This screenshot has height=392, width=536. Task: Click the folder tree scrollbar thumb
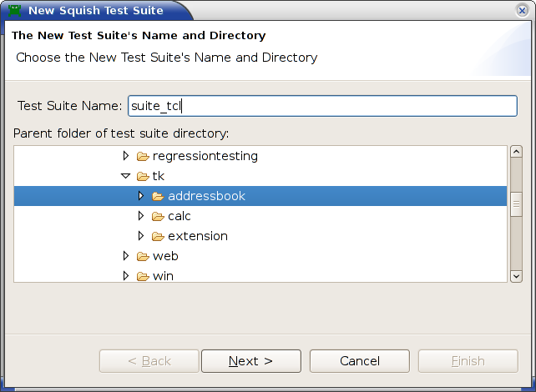[x=516, y=204]
